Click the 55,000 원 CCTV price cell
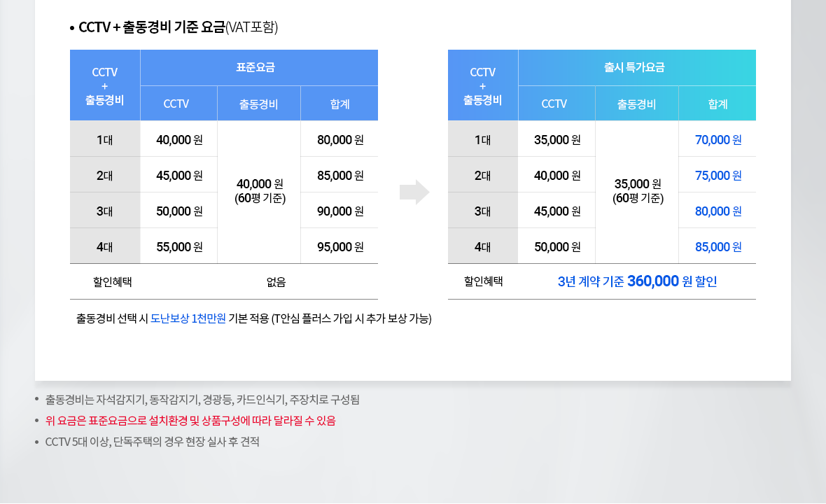Viewport: 826px width, 504px height. coord(179,246)
